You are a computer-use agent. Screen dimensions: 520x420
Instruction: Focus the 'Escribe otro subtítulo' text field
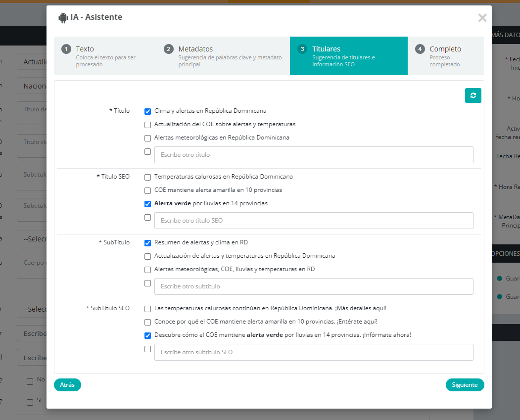pos(314,286)
